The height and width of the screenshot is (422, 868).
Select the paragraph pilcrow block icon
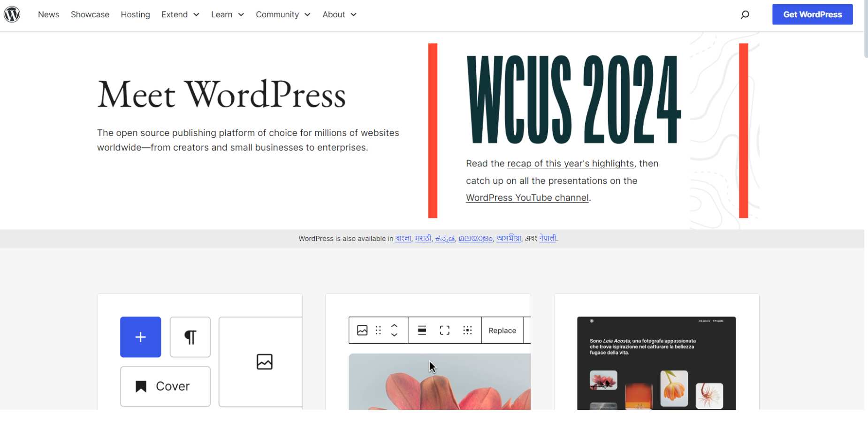[190, 337]
